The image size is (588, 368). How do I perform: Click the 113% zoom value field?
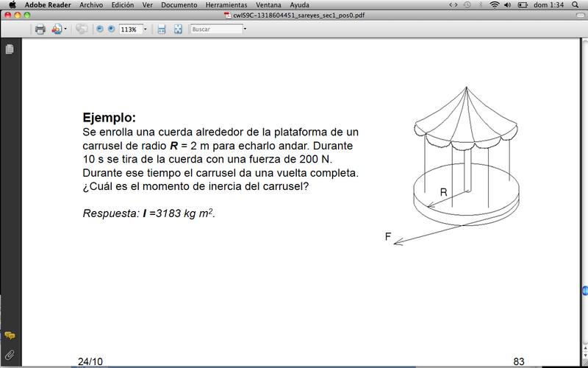(x=129, y=29)
